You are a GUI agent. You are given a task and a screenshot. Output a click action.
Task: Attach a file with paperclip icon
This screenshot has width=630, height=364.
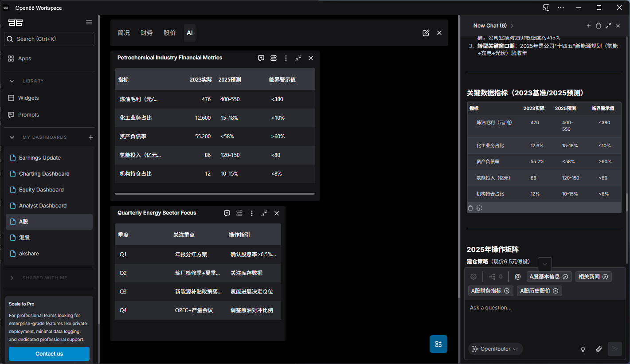pos(599,349)
